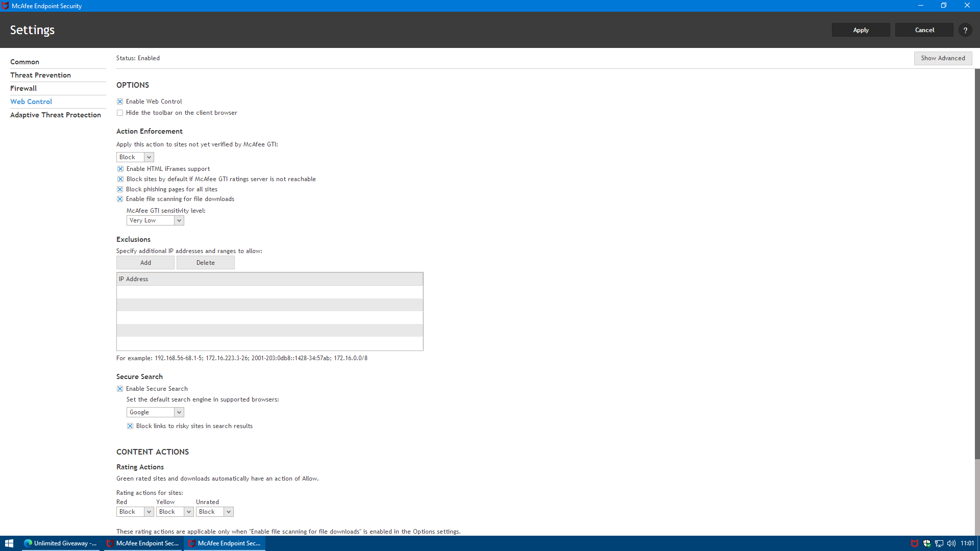Click the volume speaker tray icon
This screenshot has width=980, height=551.
[951, 543]
